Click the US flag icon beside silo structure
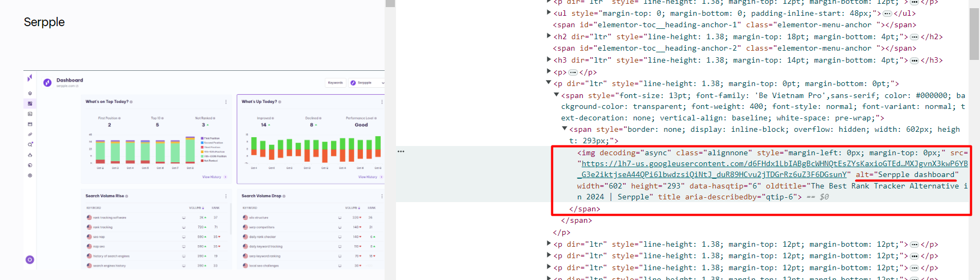 click(245, 217)
